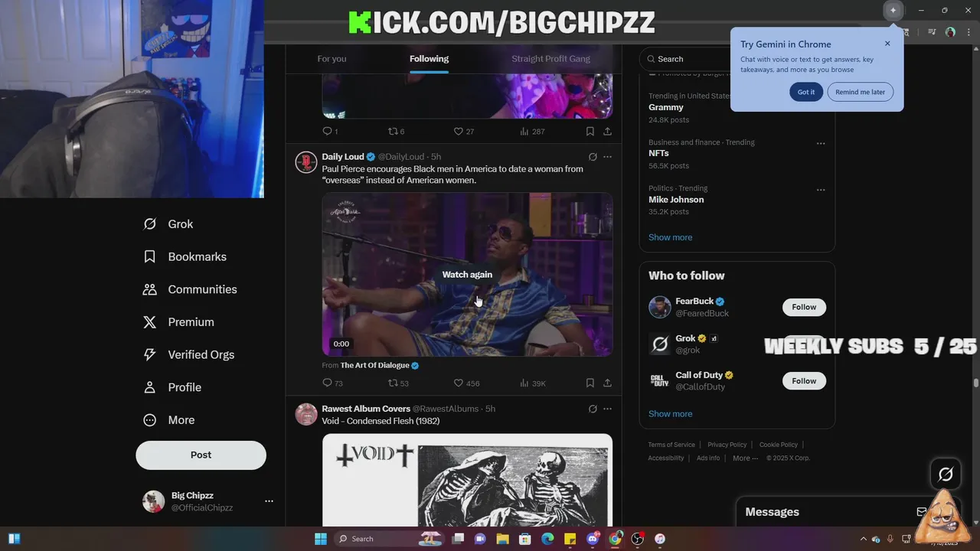Click Got it in Gemini popup

(x=806, y=92)
